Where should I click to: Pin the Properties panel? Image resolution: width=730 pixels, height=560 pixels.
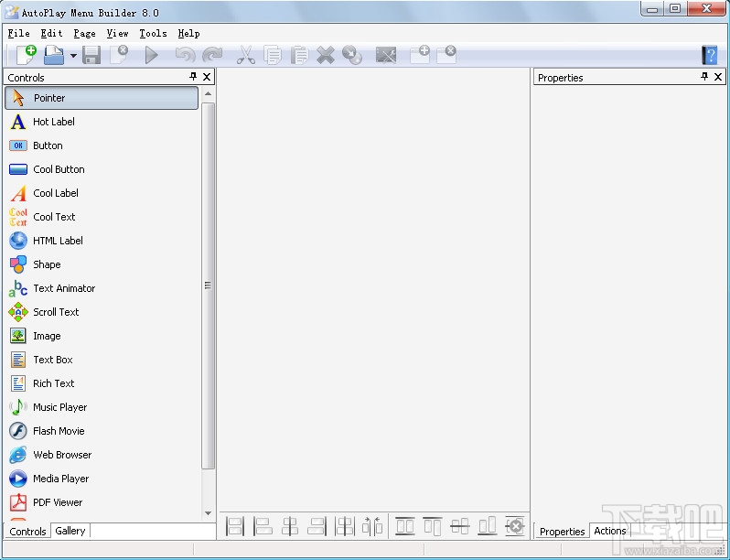coord(704,77)
